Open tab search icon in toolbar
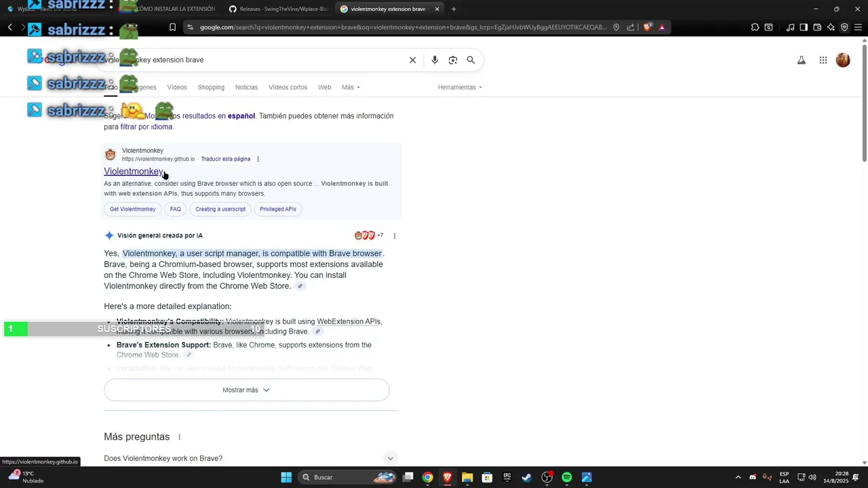 click(768, 27)
